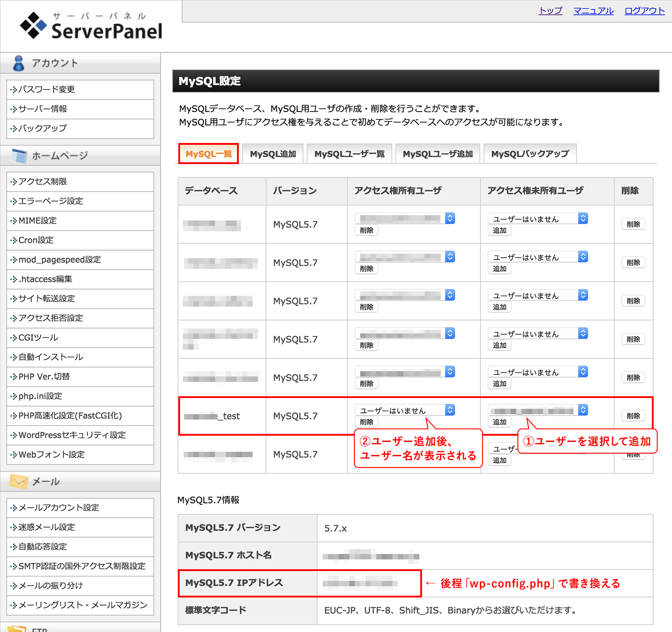Open アクセス制限 settings
Screen dimensions: 672x632
click(x=81, y=182)
